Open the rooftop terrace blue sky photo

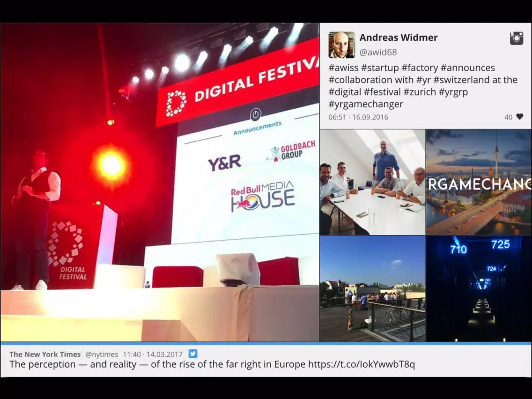372,289
